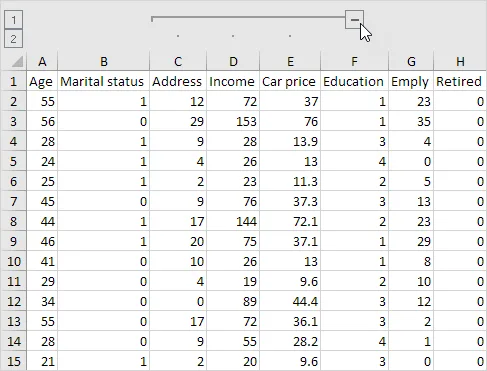Collapse the column group with minus button
Image resolution: width=487 pixels, height=371 pixels.
[x=354, y=20]
